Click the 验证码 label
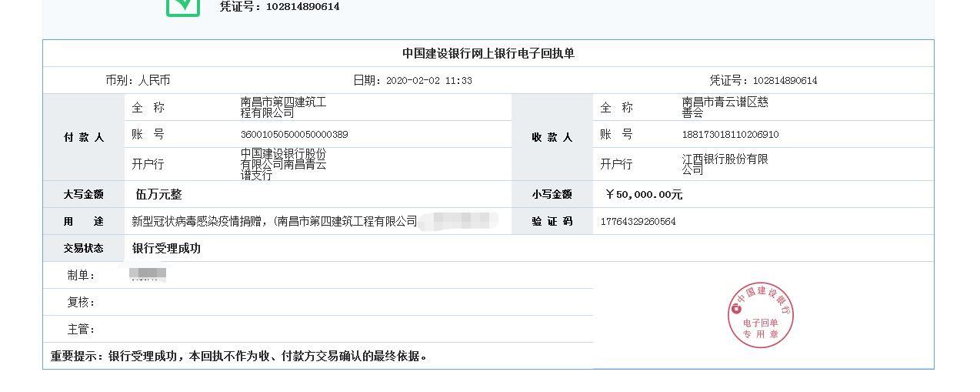This screenshot has height=392, width=980. pyautogui.click(x=552, y=221)
